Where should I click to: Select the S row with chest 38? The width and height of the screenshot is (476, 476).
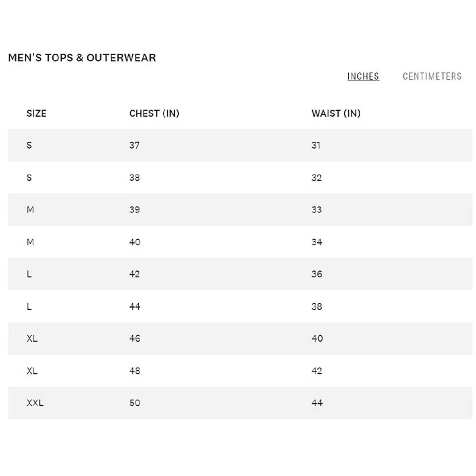[240, 178]
